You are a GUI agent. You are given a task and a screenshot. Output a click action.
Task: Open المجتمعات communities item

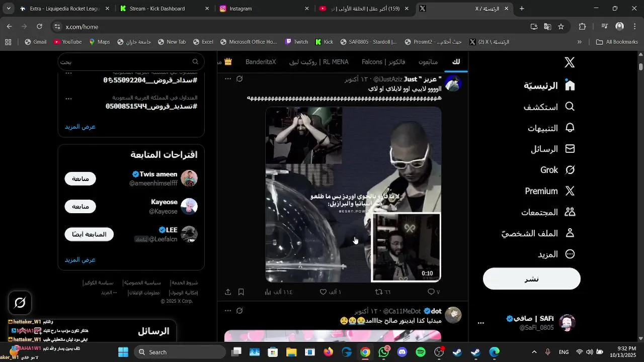click(548, 212)
